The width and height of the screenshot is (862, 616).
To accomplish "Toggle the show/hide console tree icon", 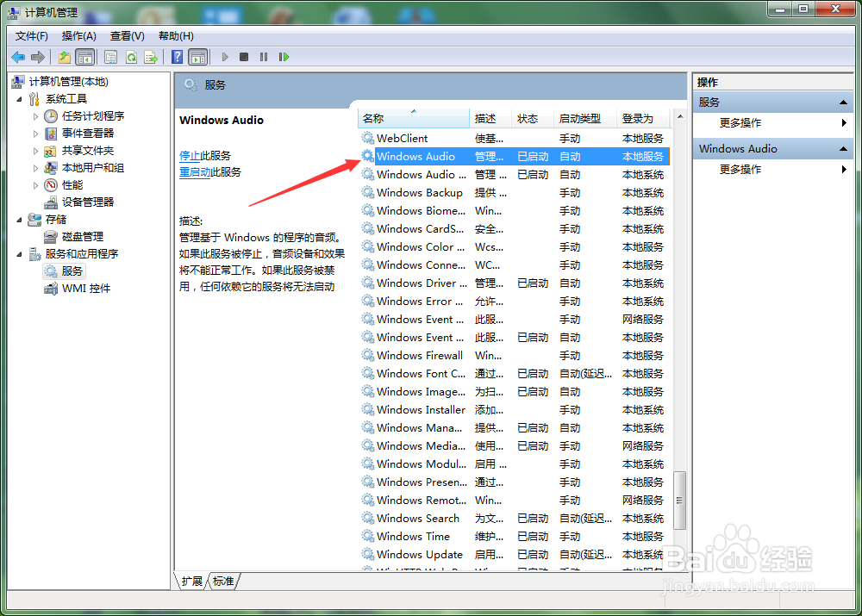I will point(84,57).
